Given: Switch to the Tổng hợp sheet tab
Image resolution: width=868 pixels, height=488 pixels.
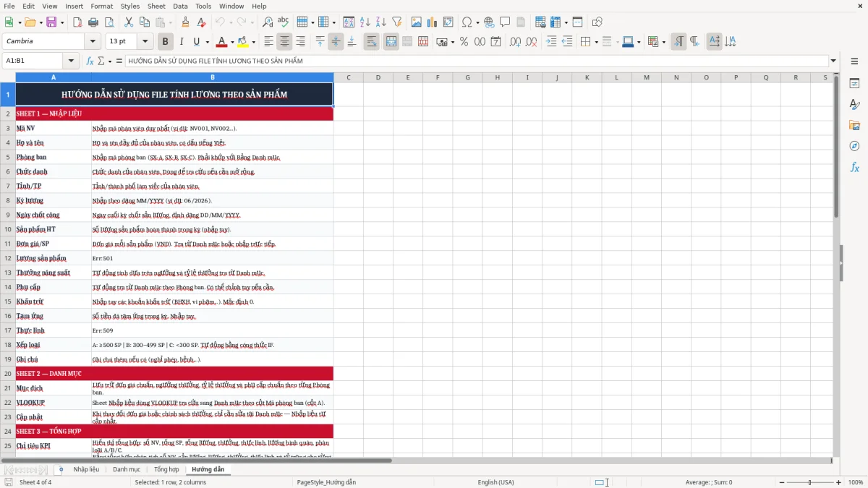Looking at the screenshot, I should tap(166, 470).
